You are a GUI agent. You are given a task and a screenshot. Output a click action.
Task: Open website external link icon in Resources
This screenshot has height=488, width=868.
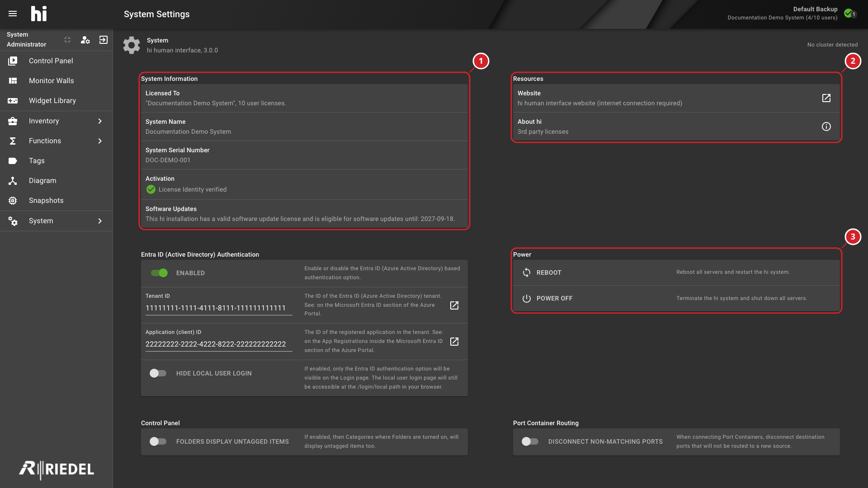(x=826, y=98)
